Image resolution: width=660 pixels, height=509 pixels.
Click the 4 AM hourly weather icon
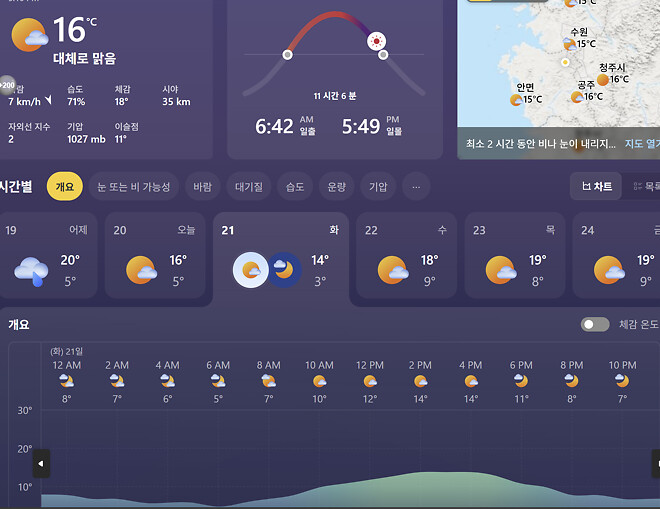(168, 381)
